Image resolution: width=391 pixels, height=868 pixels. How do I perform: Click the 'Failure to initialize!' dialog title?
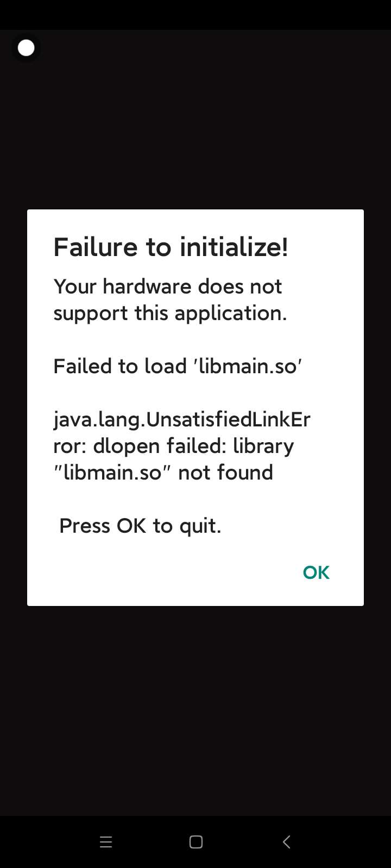pyautogui.click(x=171, y=247)
